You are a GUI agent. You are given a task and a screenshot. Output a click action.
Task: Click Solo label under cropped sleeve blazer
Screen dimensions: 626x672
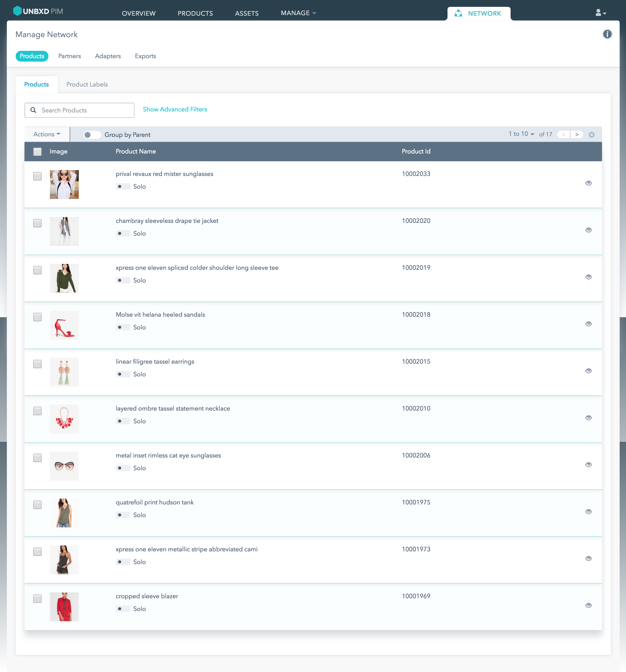click(139, 609)
